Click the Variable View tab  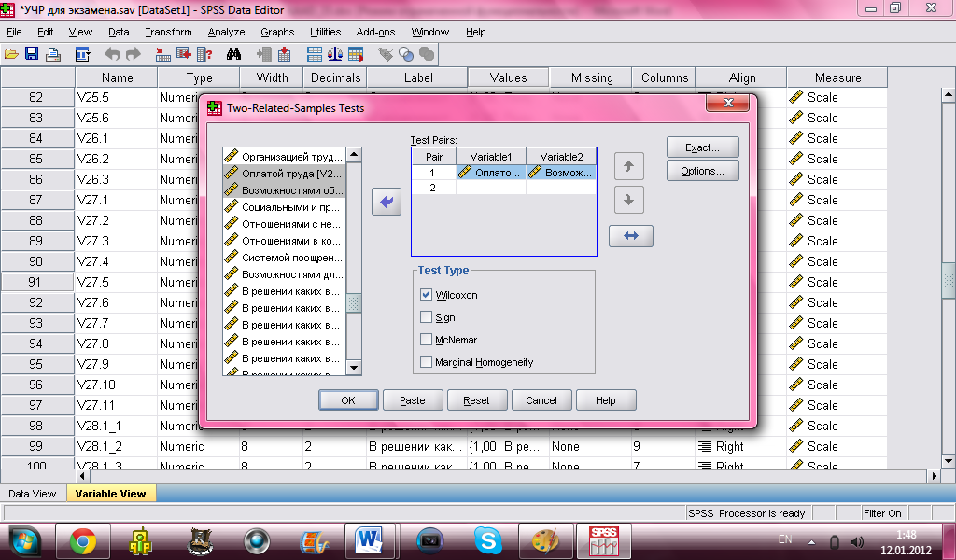[110, 494]
